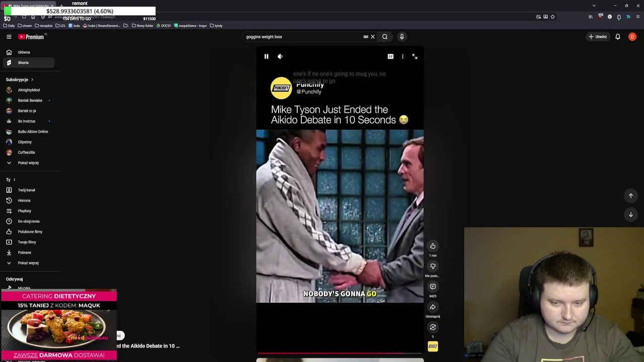Open the Daily bookmarks folder
The image size is (644, 362).
pos(9,26)
